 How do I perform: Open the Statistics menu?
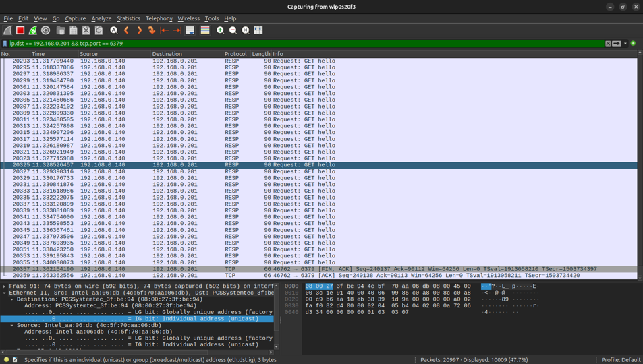point(128,18)
